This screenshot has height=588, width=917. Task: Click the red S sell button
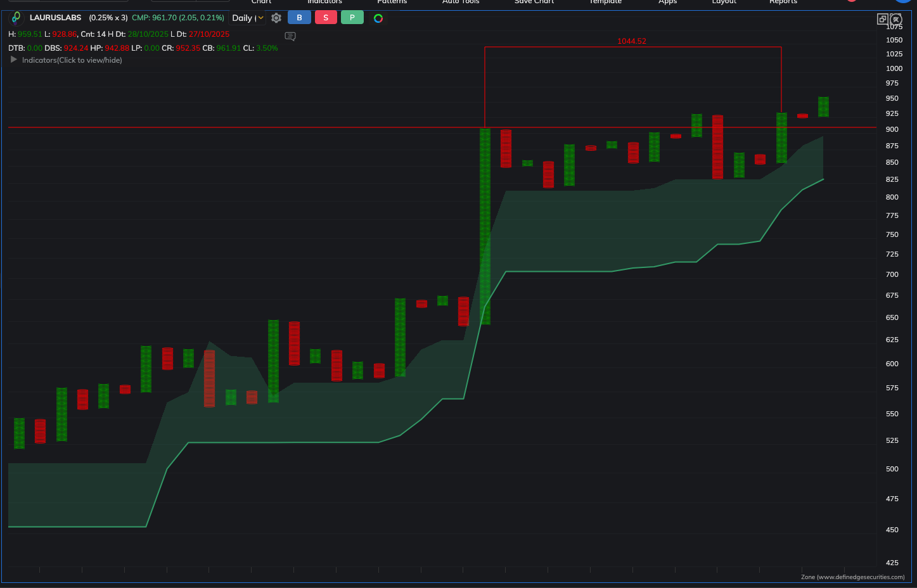click(326, 18)
